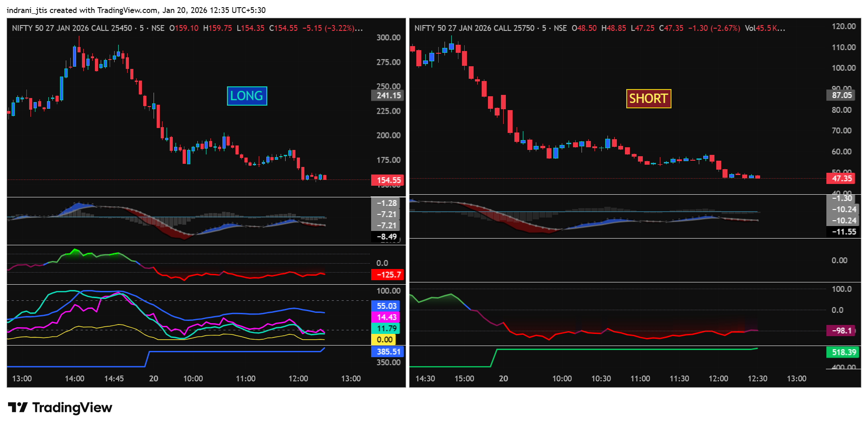Click the change value (−2.67%) in header

coord(725,28)
